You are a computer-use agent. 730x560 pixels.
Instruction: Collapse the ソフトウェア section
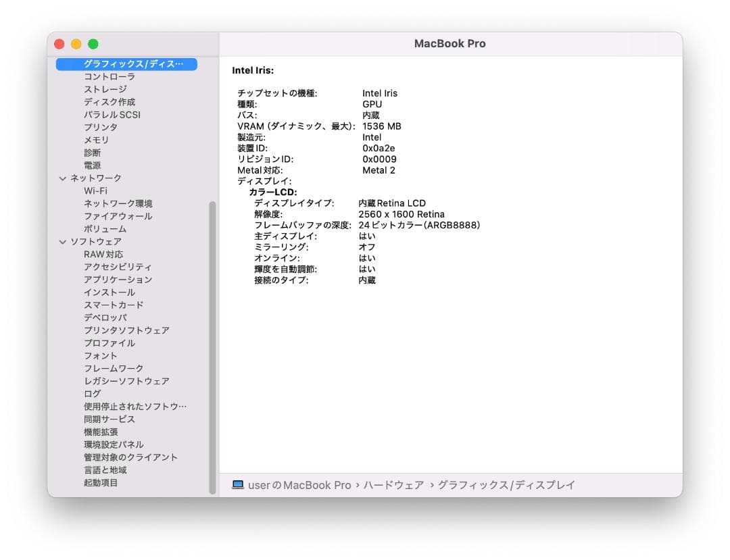pos(63,241)
